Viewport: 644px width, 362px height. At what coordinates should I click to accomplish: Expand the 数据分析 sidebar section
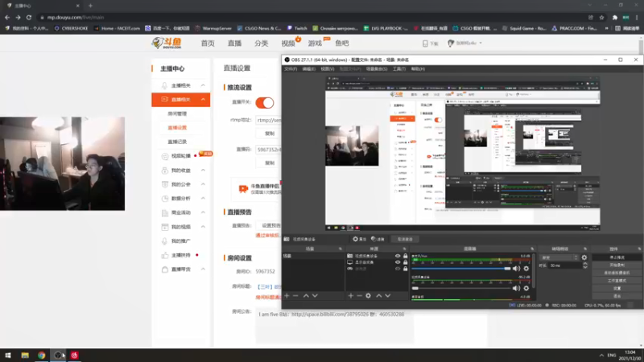click(x=203, y=198)
